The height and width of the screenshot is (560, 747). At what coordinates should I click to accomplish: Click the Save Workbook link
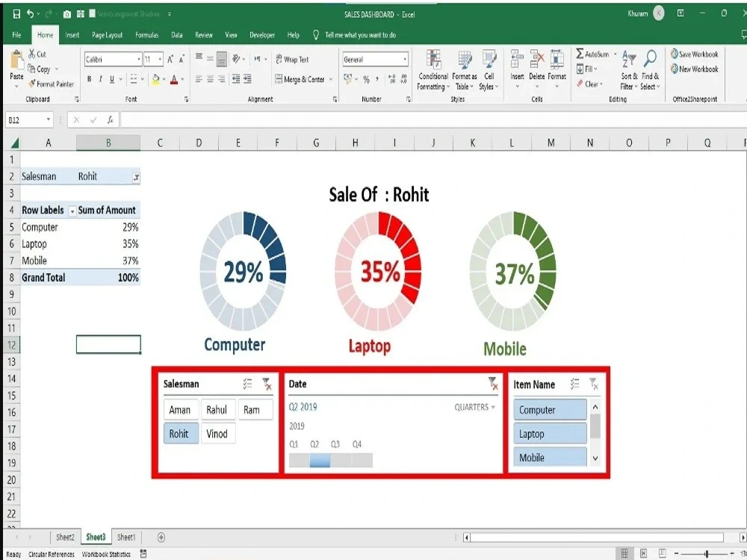click(694, 55)
